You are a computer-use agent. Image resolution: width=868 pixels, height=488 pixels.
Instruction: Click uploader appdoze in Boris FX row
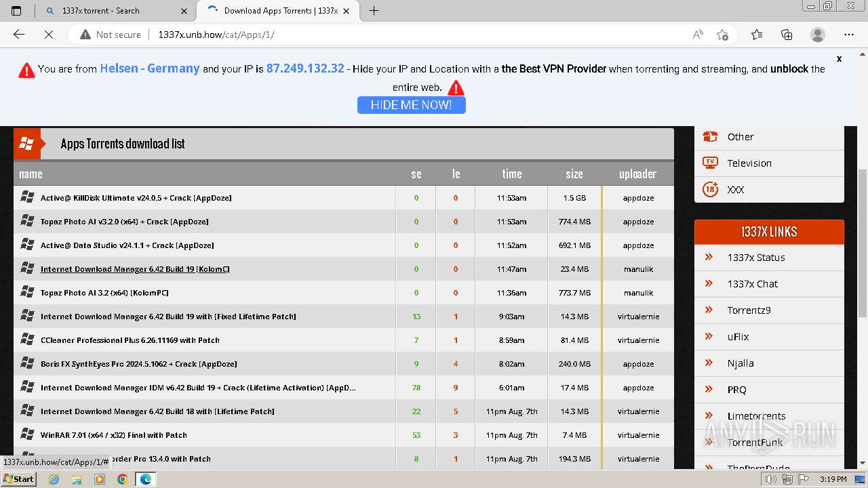point(638,364)
